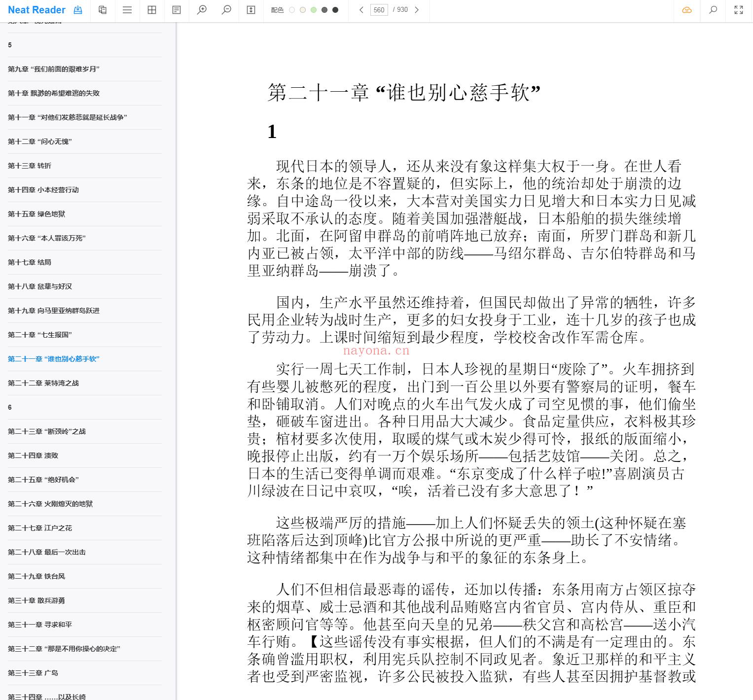Screen dimensions: 753x700
Task: Click the Neat Reader logo
Action: (36, 10)
